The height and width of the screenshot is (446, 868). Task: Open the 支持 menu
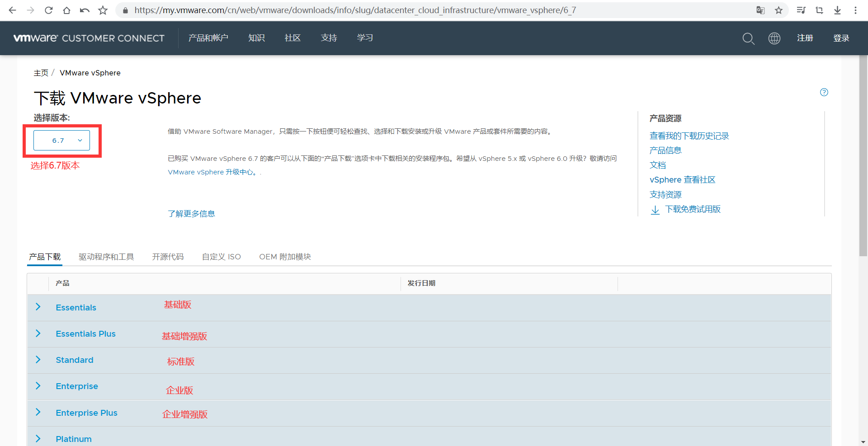click(329, 38)
